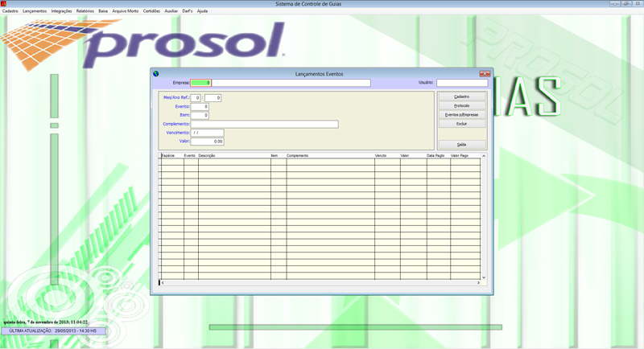644x349 pixels.
Task: Click the Protocolo button
Action: 462,106
